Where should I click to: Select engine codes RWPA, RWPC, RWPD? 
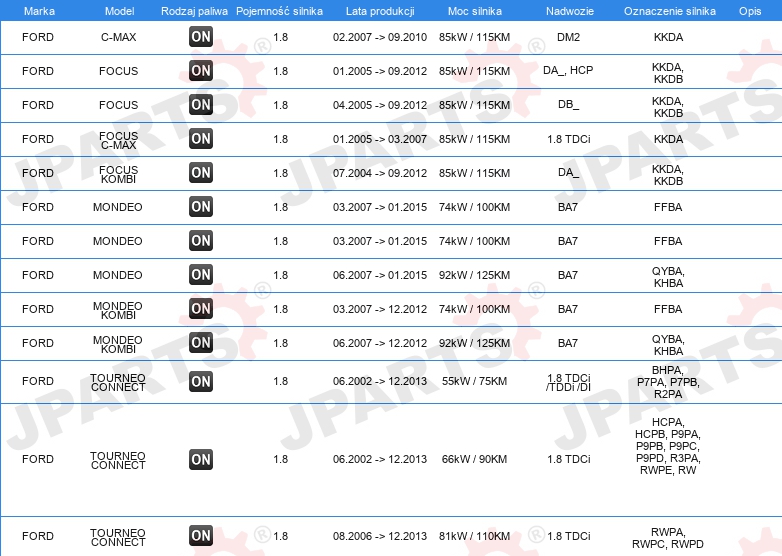(668, 538)
